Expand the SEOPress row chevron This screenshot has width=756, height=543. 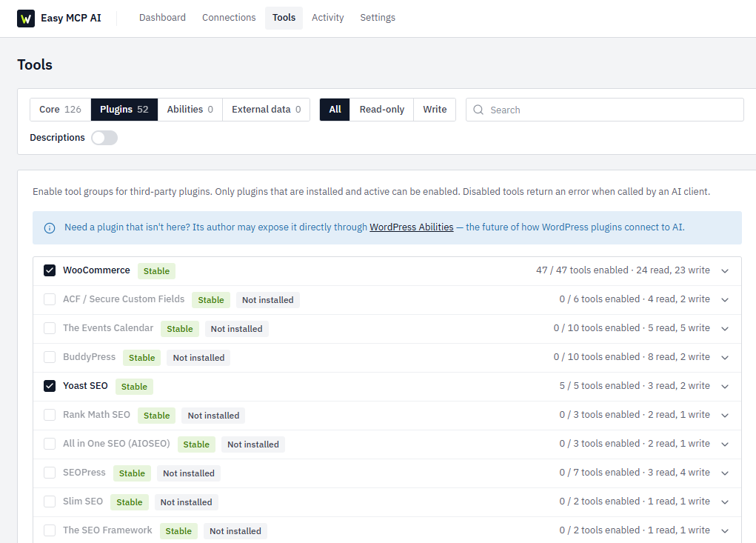[725, 473]
